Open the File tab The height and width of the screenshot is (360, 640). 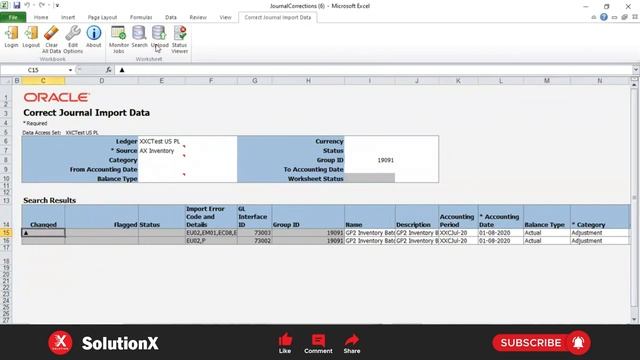click(13, 17)
